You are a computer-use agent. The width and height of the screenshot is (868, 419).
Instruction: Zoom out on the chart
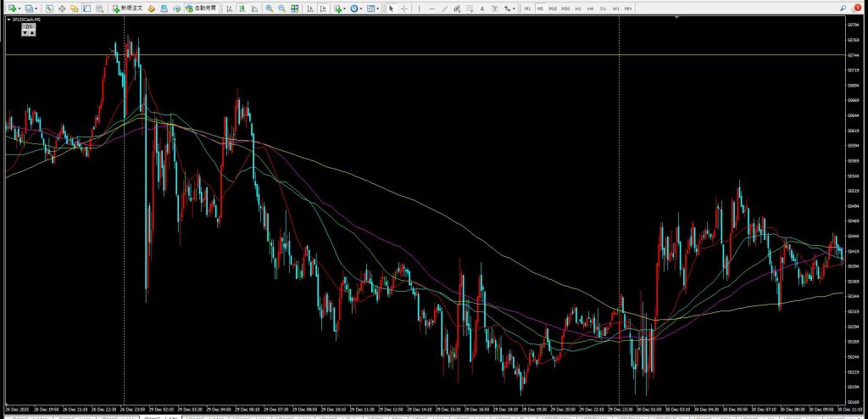281,8
